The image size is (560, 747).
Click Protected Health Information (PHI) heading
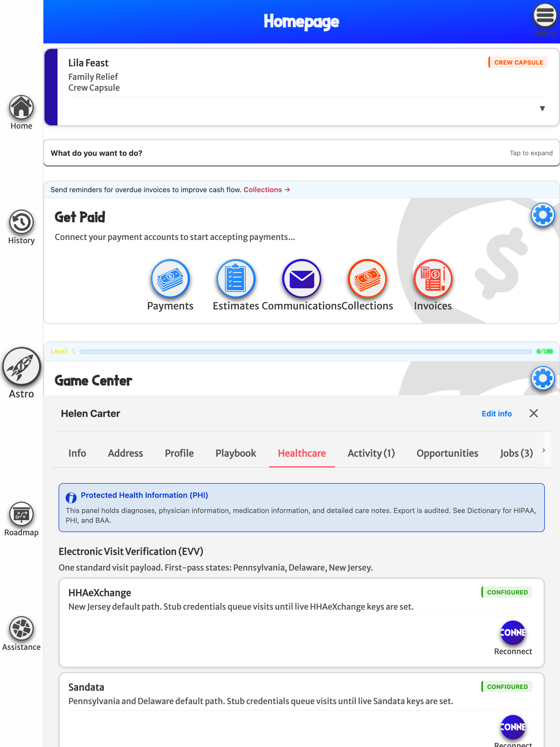point(144,495)
